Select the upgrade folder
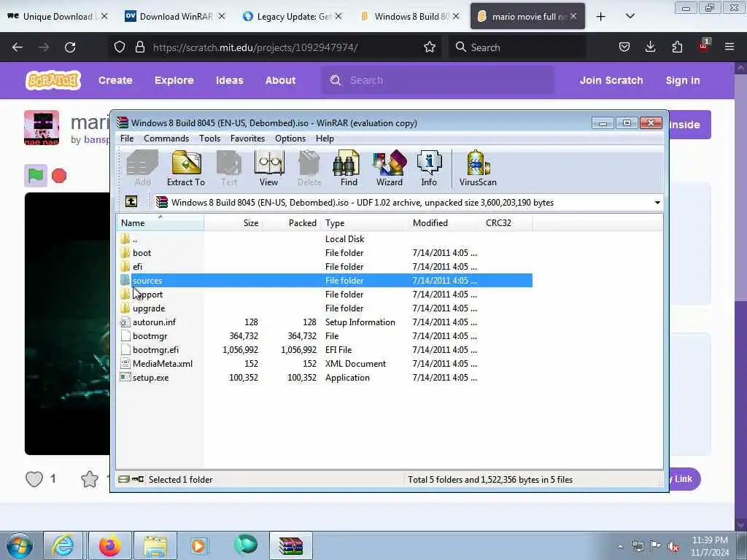The width and height of the screenshot is (747, 560). (x=325, y=308)
